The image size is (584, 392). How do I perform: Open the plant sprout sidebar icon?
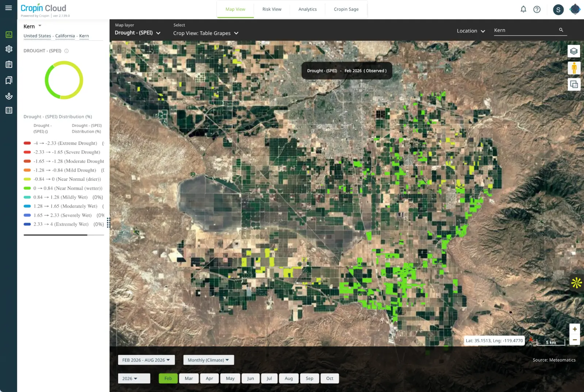tap(9, 96)
